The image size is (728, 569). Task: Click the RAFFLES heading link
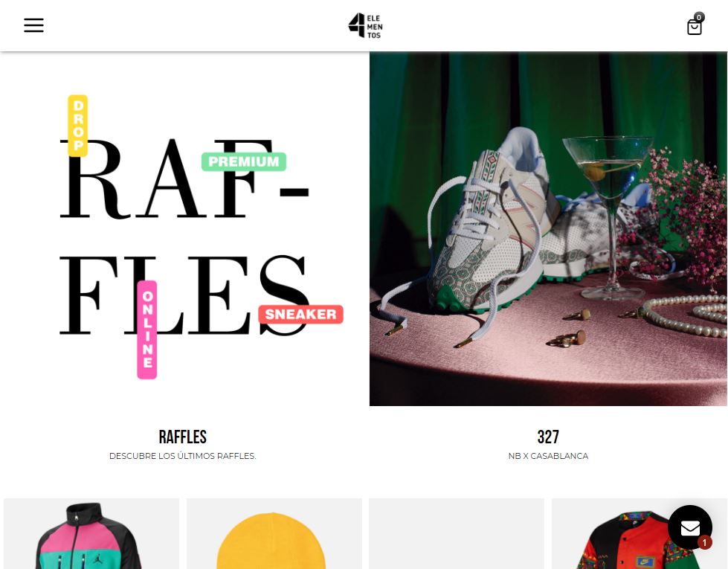pyautogui.click(x=182, y=437)
